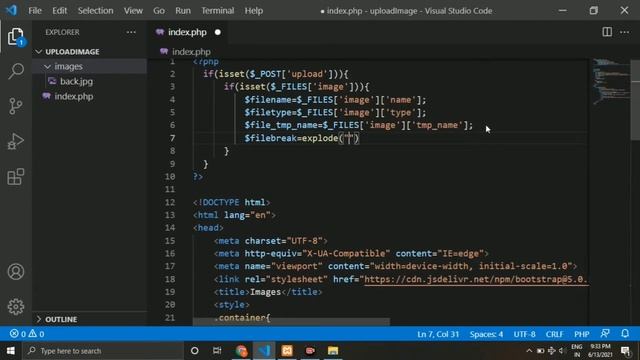640x360 pixels.
Task: Click the minimap code preview
Action: (x=610, y=82)
